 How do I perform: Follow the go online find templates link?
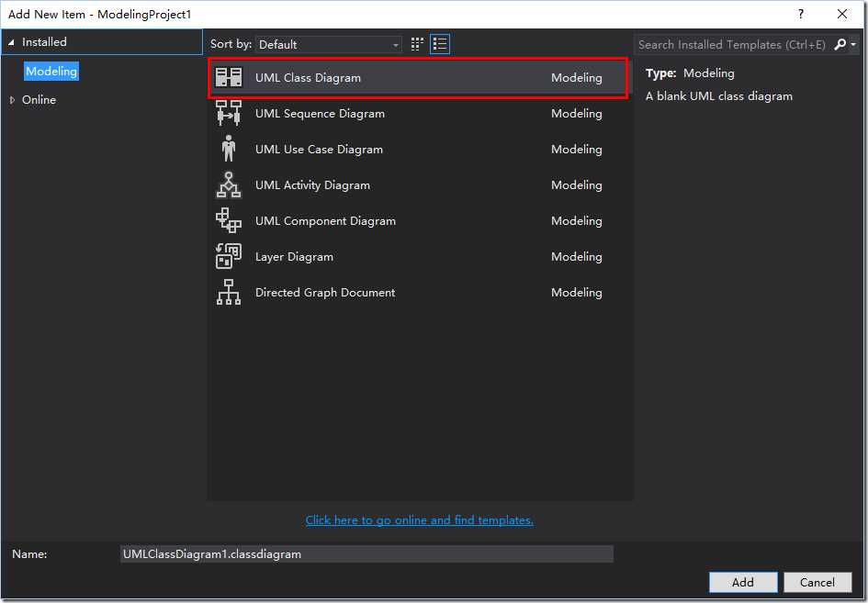coord(420,520)
